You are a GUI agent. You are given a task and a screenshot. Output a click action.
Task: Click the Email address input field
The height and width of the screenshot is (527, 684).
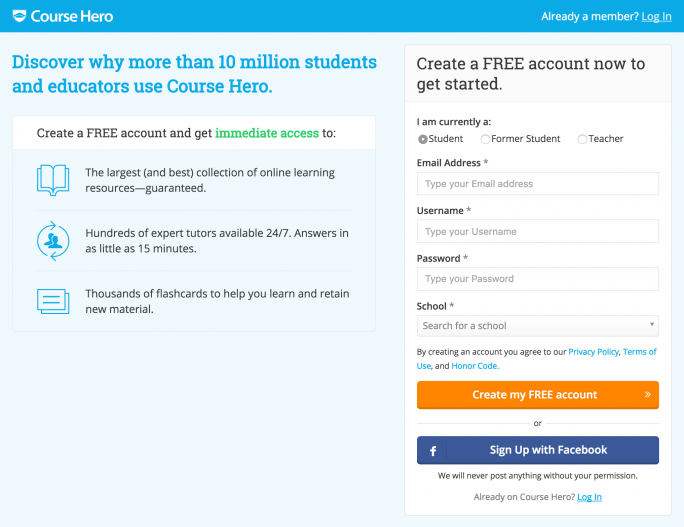[537, 184]
